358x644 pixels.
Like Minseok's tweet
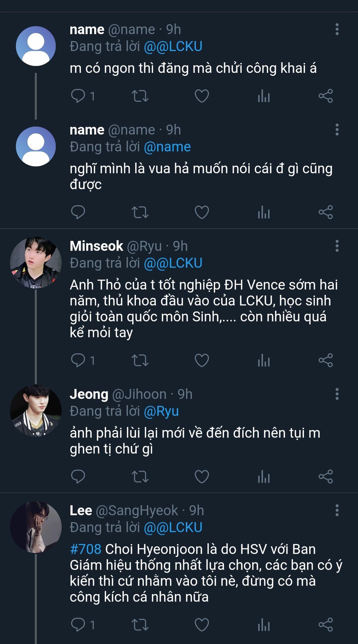pos(202,360)
